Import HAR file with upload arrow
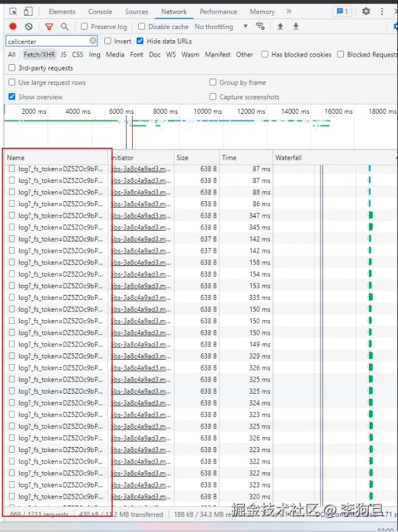 pyautogui.click(x=280, y=26)
